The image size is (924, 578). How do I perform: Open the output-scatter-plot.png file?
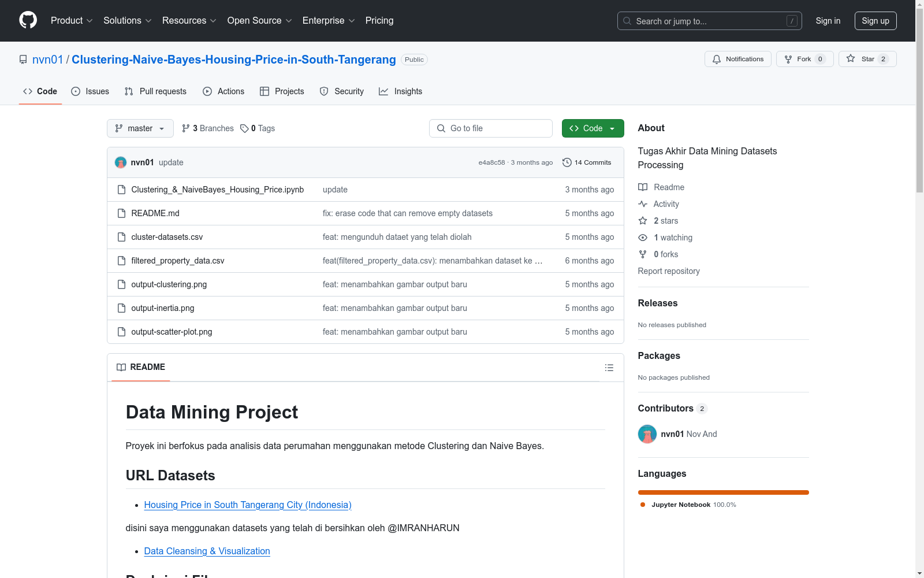172,332
